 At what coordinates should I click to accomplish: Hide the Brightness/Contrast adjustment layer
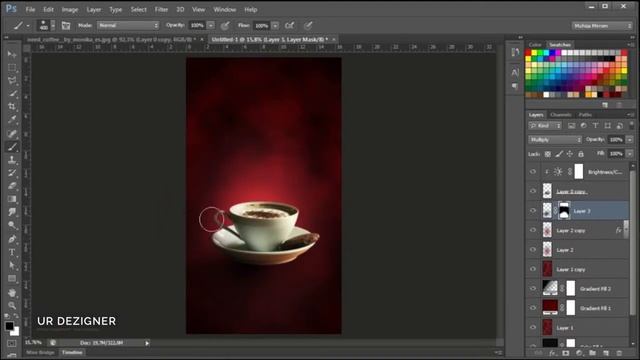(x=533, y=172)
